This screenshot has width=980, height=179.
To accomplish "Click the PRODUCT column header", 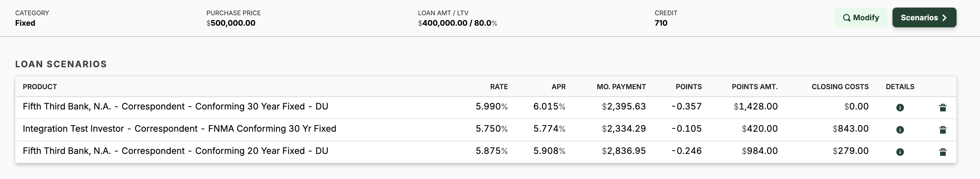I will (x=40, y=87).
